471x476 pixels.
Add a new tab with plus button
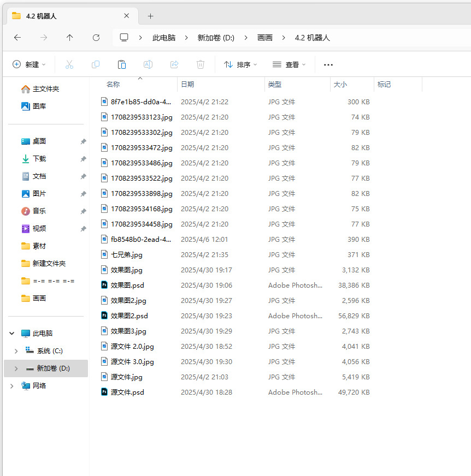150,16
